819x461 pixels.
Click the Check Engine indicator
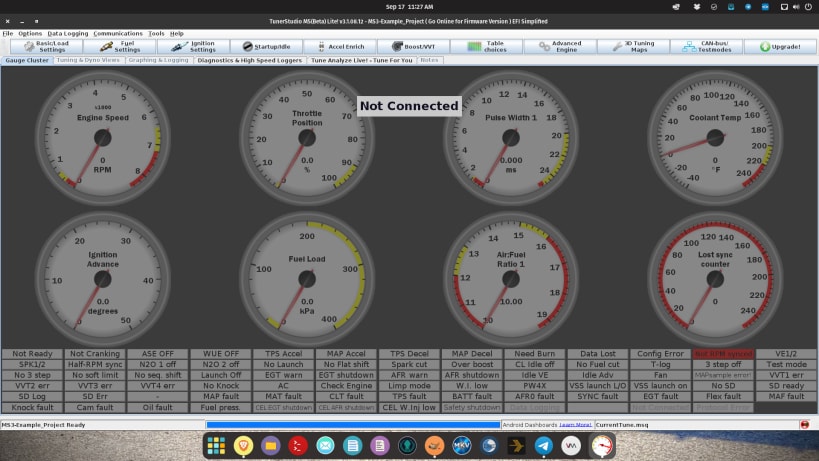point(346,386)
